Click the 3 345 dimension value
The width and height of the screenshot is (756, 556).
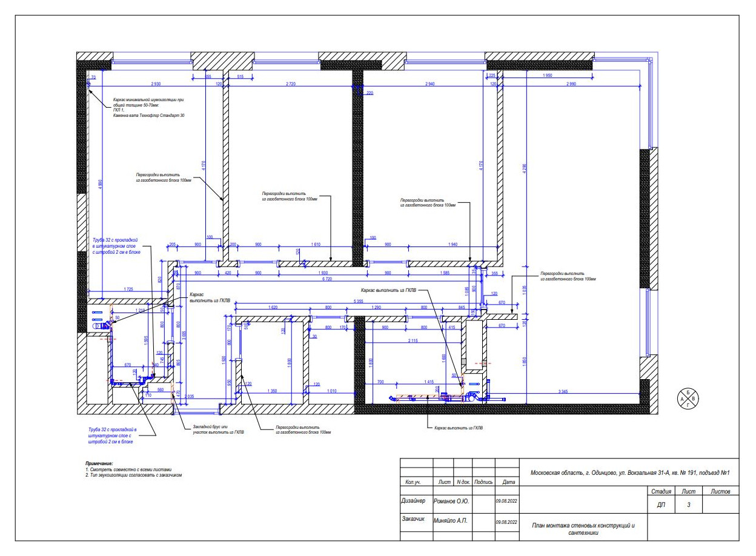click(564, 394)
